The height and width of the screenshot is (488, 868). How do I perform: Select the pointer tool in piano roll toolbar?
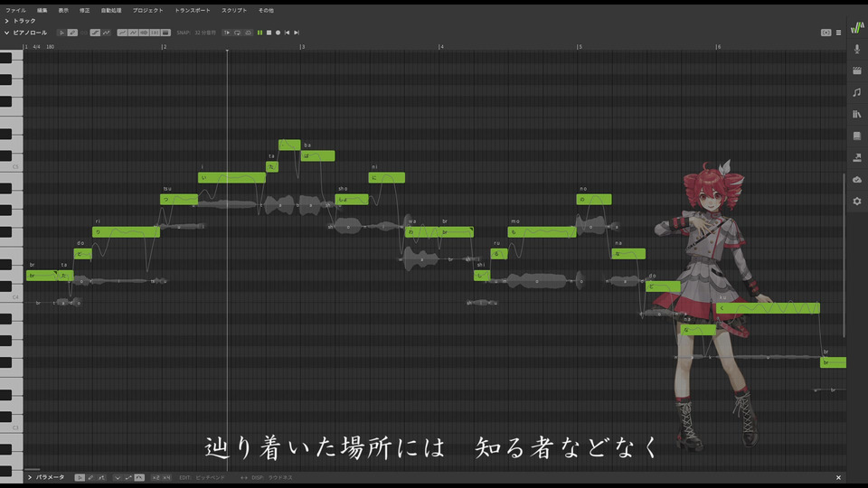61,33
